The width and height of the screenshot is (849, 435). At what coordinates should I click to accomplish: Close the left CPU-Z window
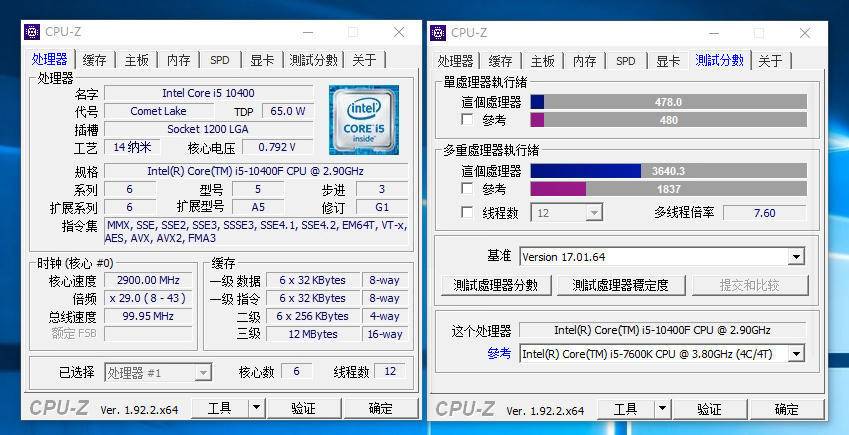[x=399, y=33]
